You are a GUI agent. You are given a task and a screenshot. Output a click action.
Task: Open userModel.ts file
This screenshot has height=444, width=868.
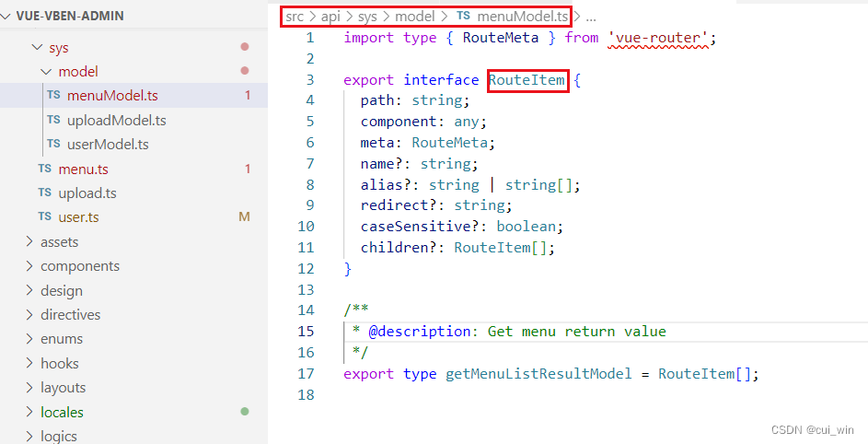[x=108, y=144]
